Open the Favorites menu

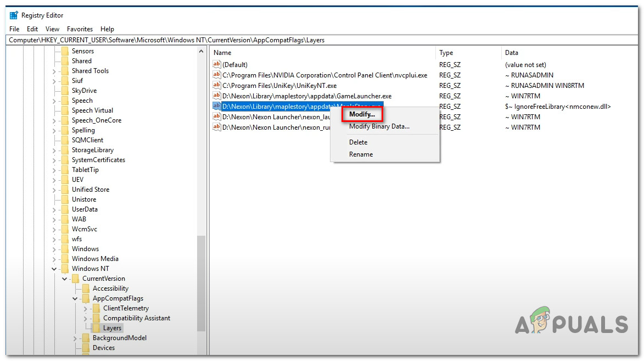[80, 29]
